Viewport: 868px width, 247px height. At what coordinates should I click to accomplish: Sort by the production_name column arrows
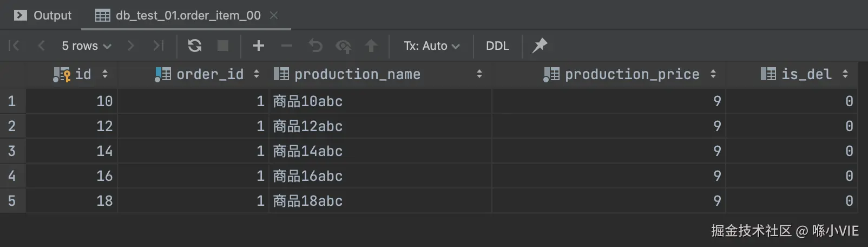point(479,74)
